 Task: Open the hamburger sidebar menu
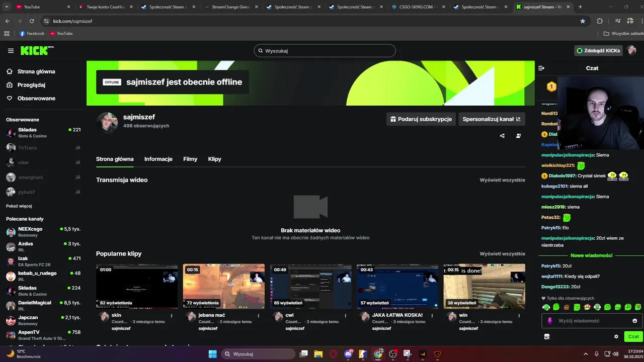click(11, 51)
